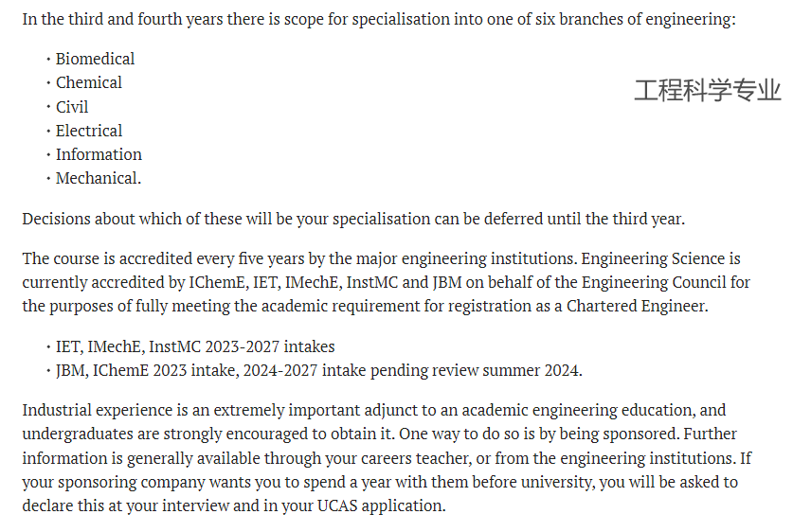Click the Electrical list entry
The image size is (811, 532).
[89, 131]
